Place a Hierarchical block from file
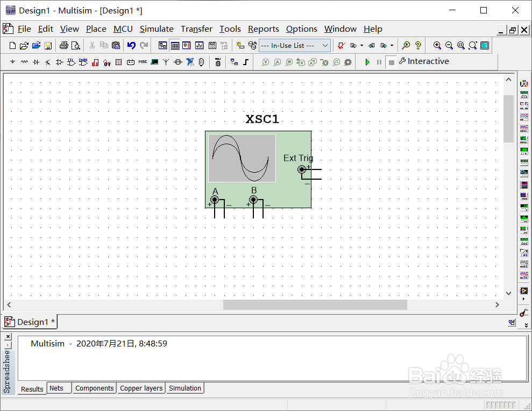Viewport: 532px width, 411px height. (234, 62)
